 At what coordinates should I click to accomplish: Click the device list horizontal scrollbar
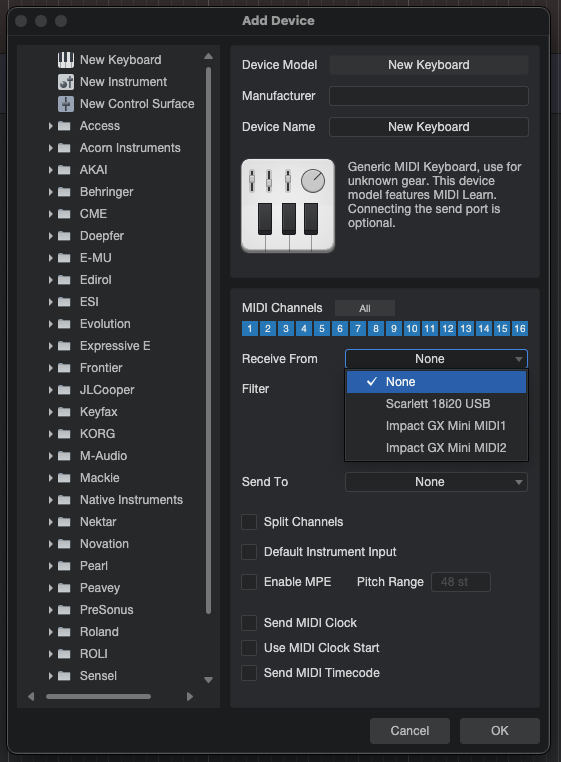point(98,697)
